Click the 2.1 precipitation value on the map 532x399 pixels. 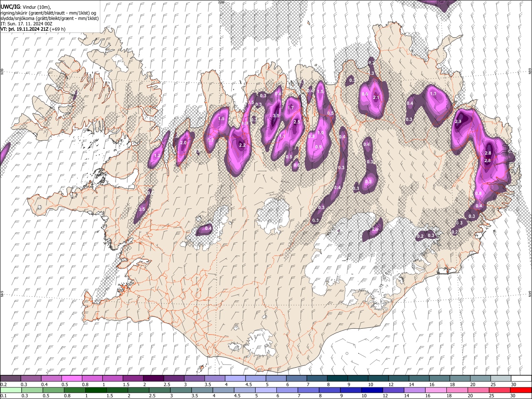(376, 98)
